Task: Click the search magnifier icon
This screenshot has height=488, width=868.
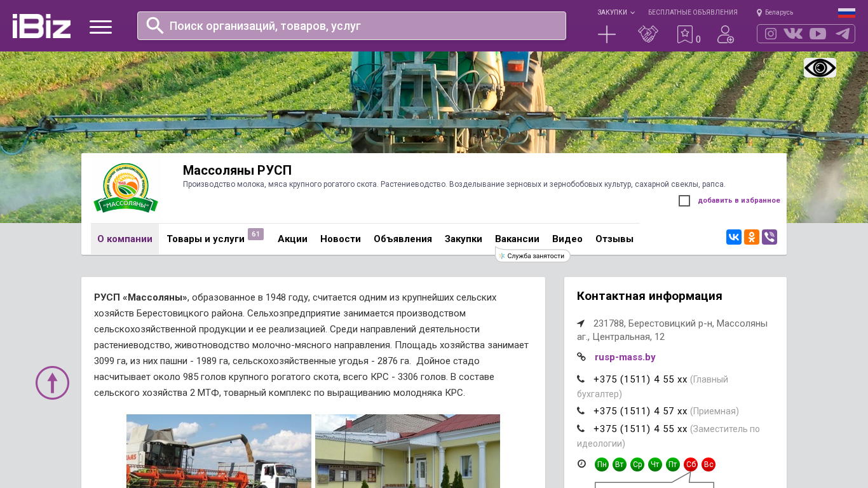Action: click(x=155, y=25)
